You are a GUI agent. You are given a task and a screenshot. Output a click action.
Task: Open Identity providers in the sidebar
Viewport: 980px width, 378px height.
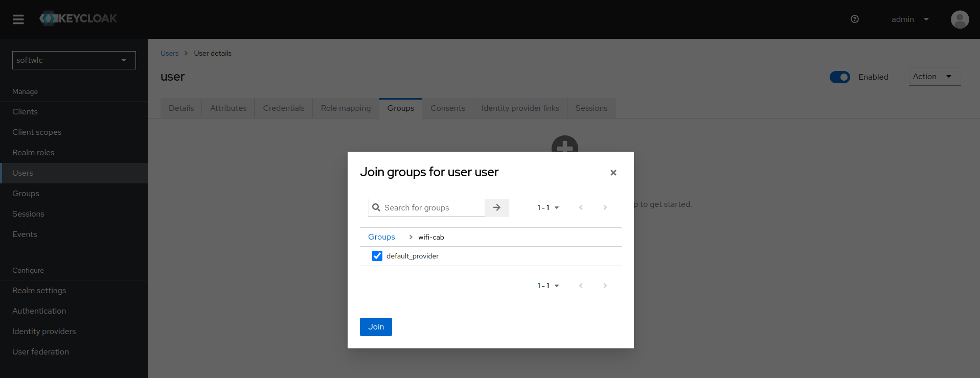tap(74, 332)
